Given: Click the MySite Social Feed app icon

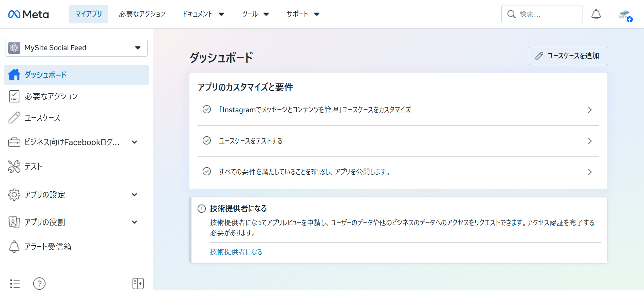Looking at the screenshot, I should click(14, 48).
